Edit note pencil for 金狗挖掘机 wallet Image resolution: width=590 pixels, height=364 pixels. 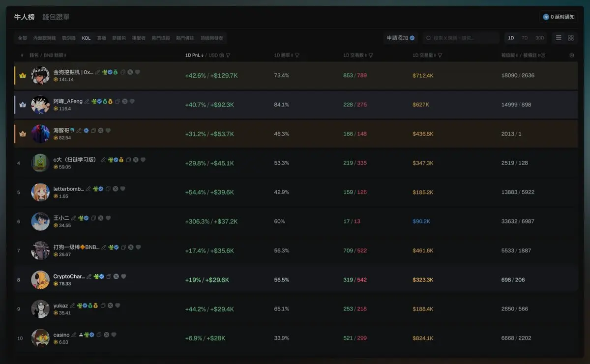pos(97,72)
